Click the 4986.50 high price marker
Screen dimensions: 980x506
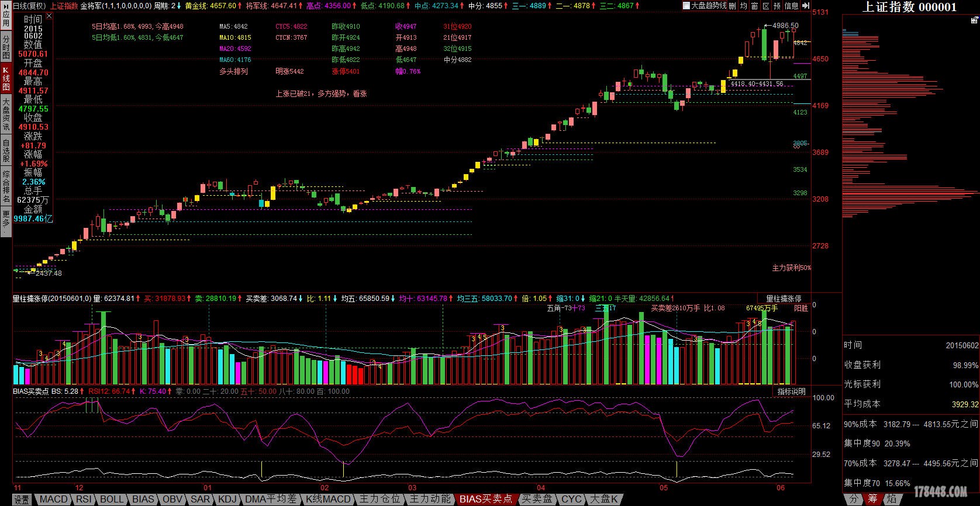tap(785, 26)
